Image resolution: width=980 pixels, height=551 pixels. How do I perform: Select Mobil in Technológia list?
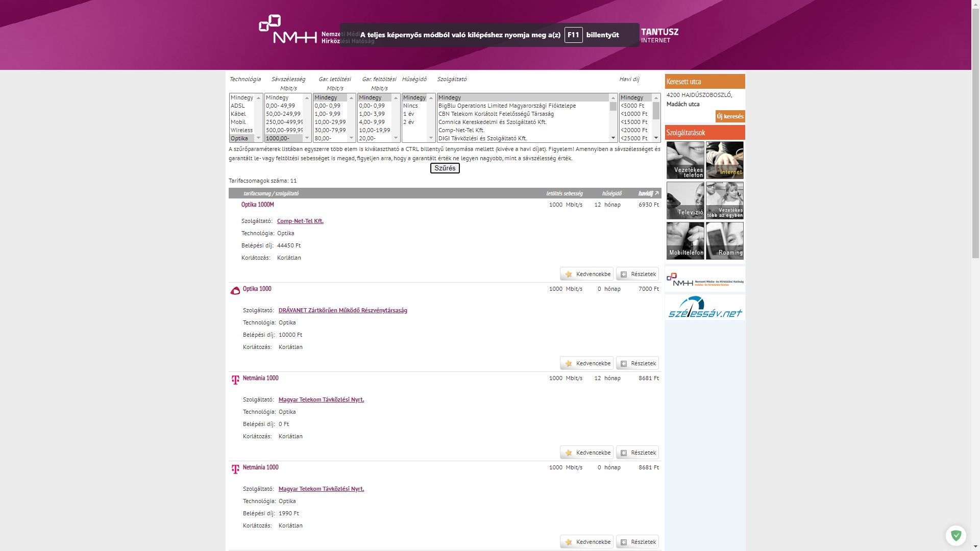242,122
